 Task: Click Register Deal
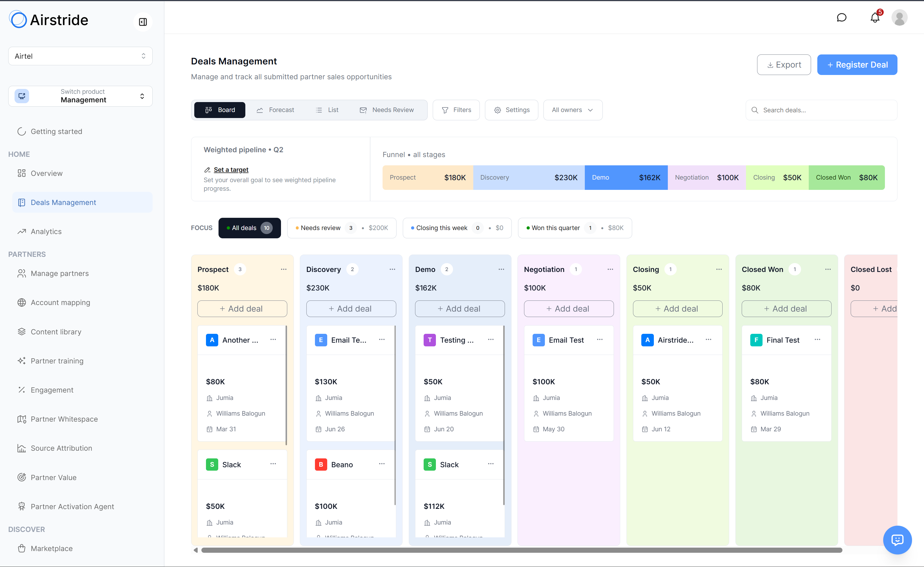click(x=857, y=64)
